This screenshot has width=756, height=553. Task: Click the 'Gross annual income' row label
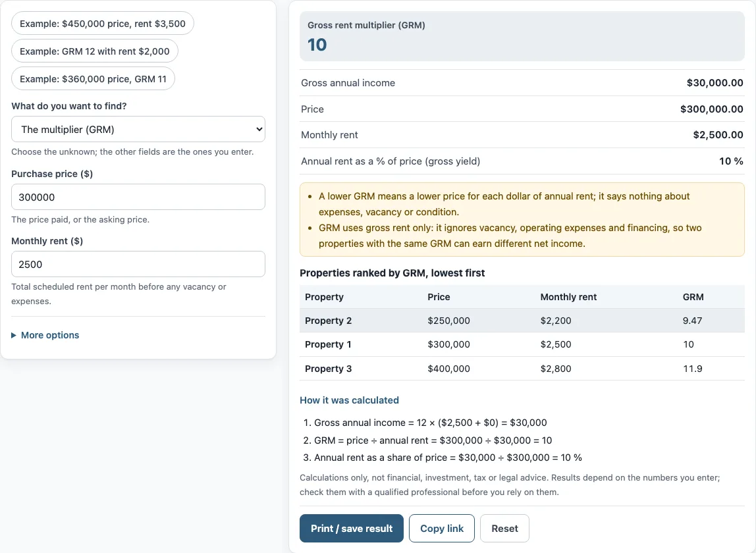(348, 83)
